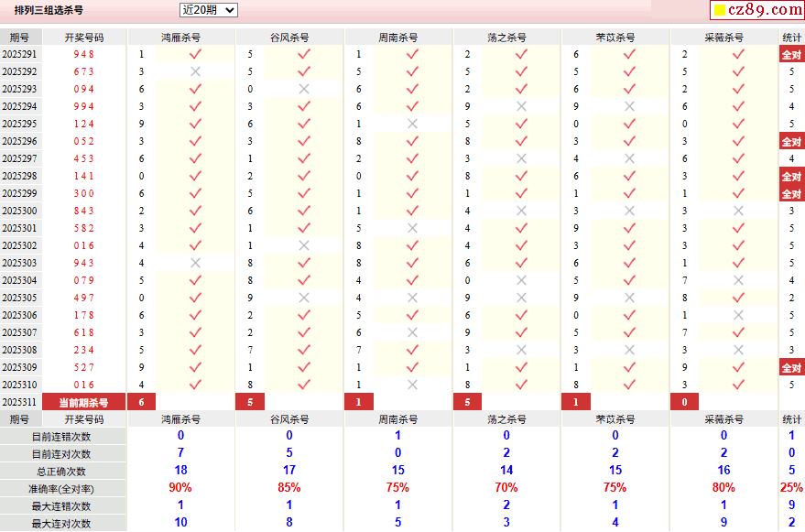Click the 全对 badge in row 2025291
This screenshot has height=532, width=805.
pos(791,54)
